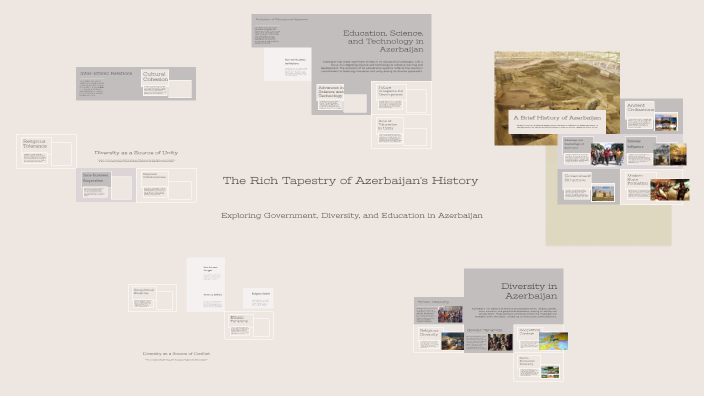Open the colorful map image near Geopolitical Context
This screenshot has height=396, width=704.
(553, 341)
